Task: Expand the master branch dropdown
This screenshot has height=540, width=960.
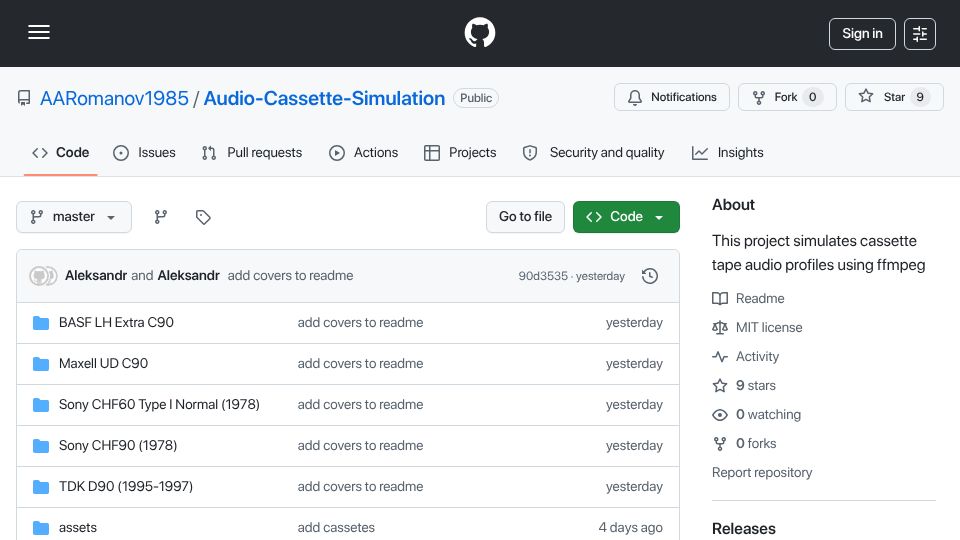Action: [x=74, y=217]
